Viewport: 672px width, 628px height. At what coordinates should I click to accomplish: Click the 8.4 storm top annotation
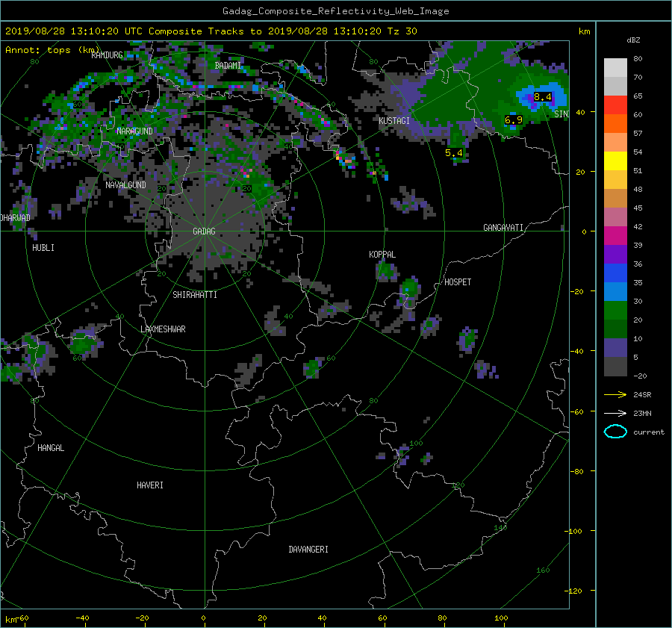coord(542,97)
